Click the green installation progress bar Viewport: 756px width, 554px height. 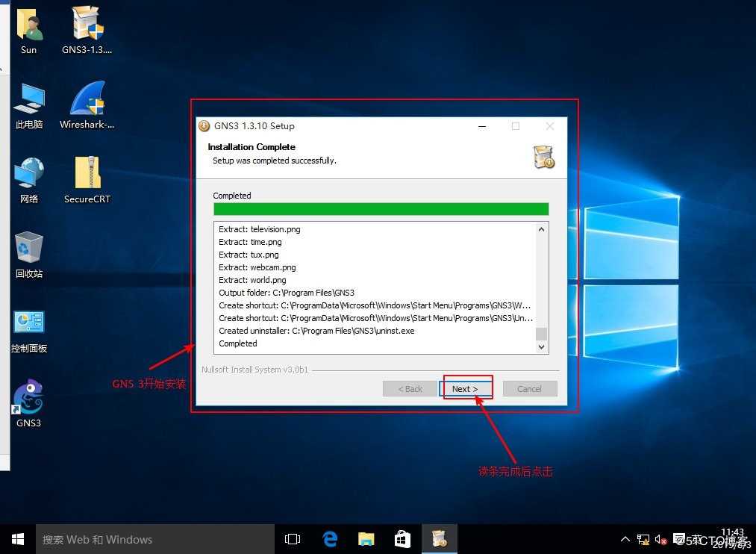pyautogui.click(x=381, y=209)
